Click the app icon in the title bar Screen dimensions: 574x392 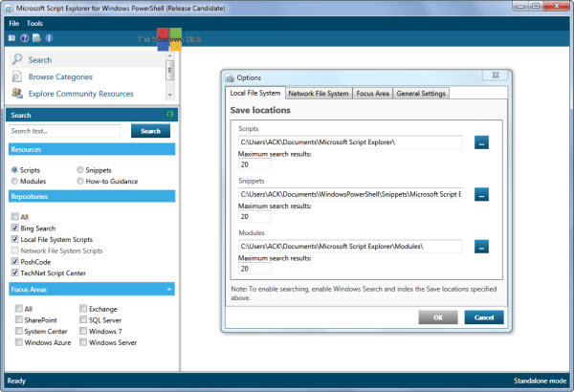coord(10,8)
